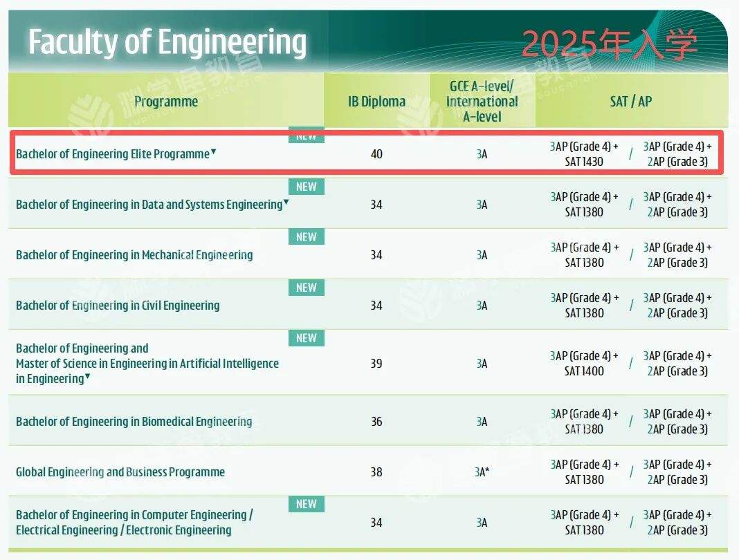Viewport: 739px width, 560px height.
Task: Click the NEW badge above Data and Systems Engineering
Action: [306, 187]
